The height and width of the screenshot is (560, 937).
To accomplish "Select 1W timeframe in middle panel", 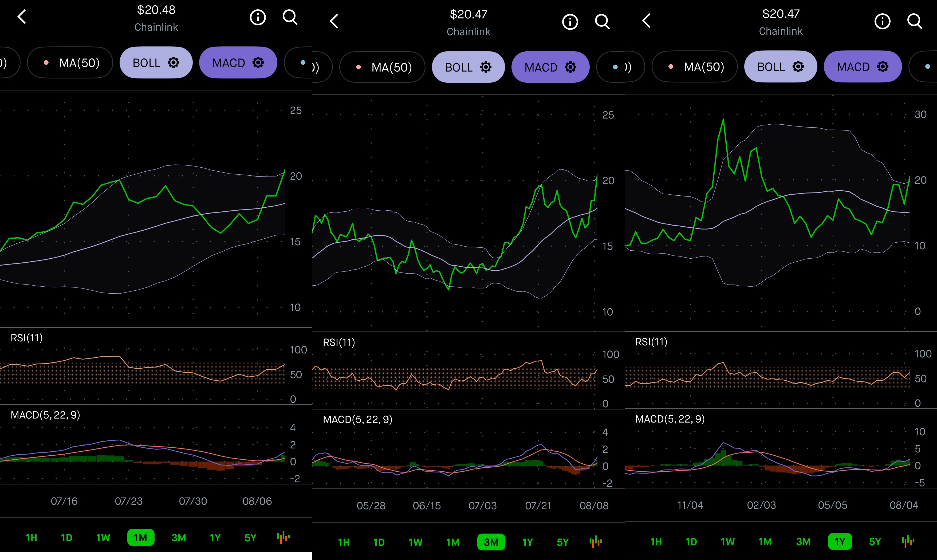I will click(x=415, y=542).
